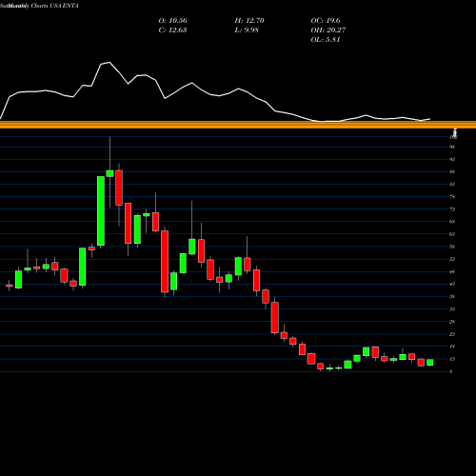Click the "OL: 5.81" reading

point(326,40)
